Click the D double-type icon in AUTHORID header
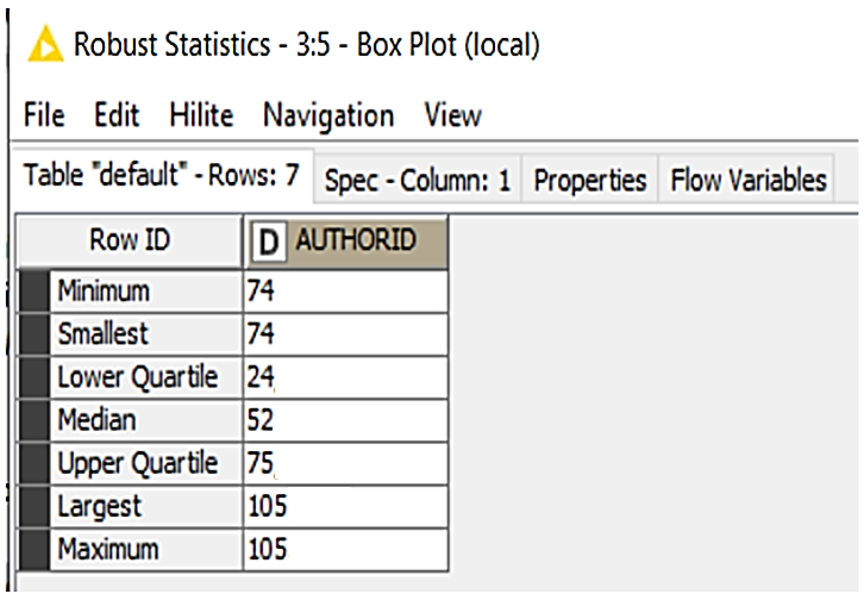Viewport: 868px width, 600px height. (269, 242)
